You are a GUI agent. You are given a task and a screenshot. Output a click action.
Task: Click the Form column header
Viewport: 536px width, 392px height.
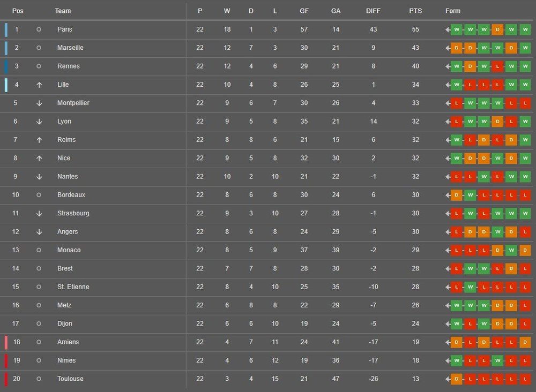point(453,11)
